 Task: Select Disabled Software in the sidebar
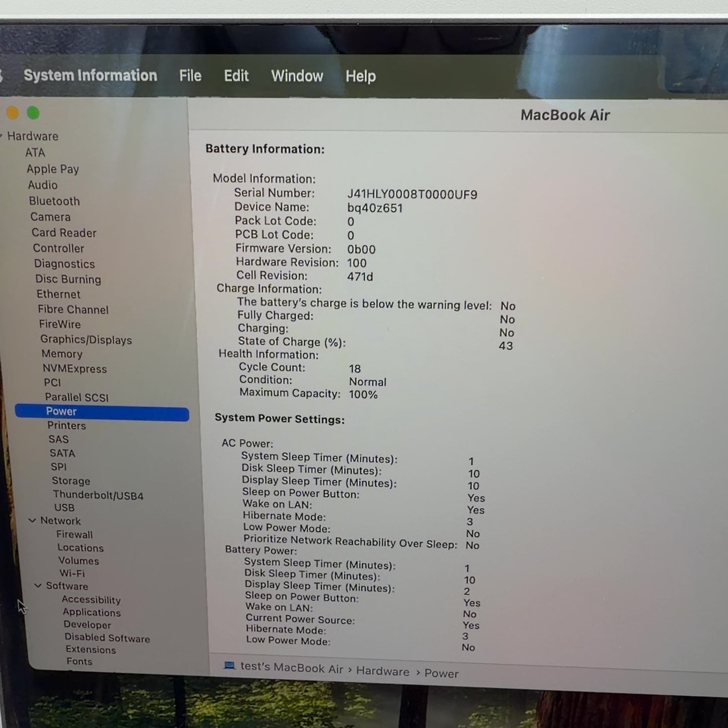point(107,638)
